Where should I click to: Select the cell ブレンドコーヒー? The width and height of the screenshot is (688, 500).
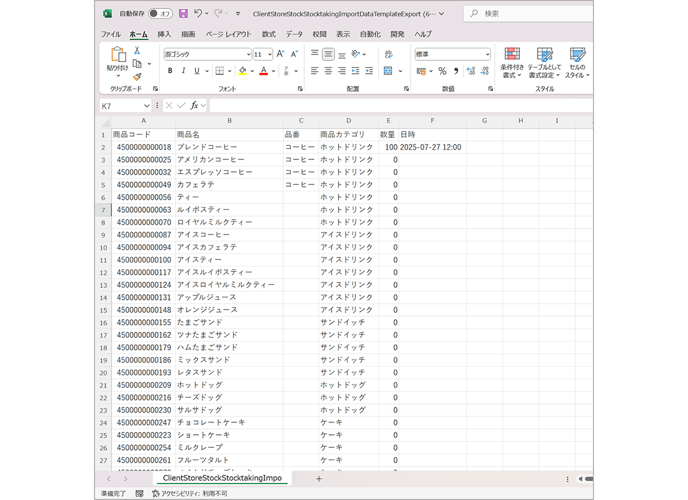click(229, 147)
